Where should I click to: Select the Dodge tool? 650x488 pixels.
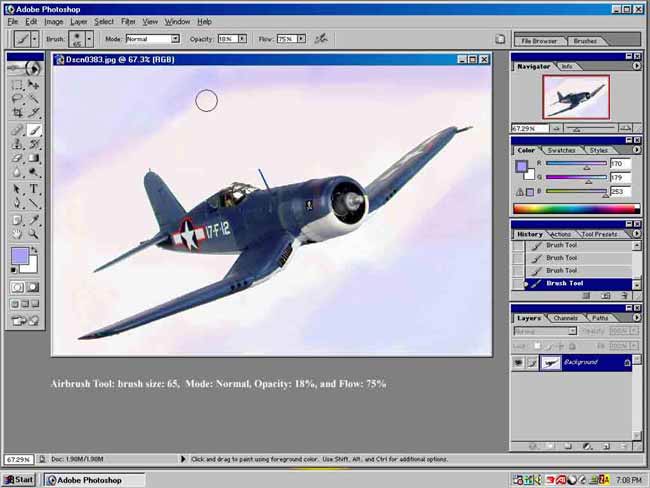click(x=34, y=172)
